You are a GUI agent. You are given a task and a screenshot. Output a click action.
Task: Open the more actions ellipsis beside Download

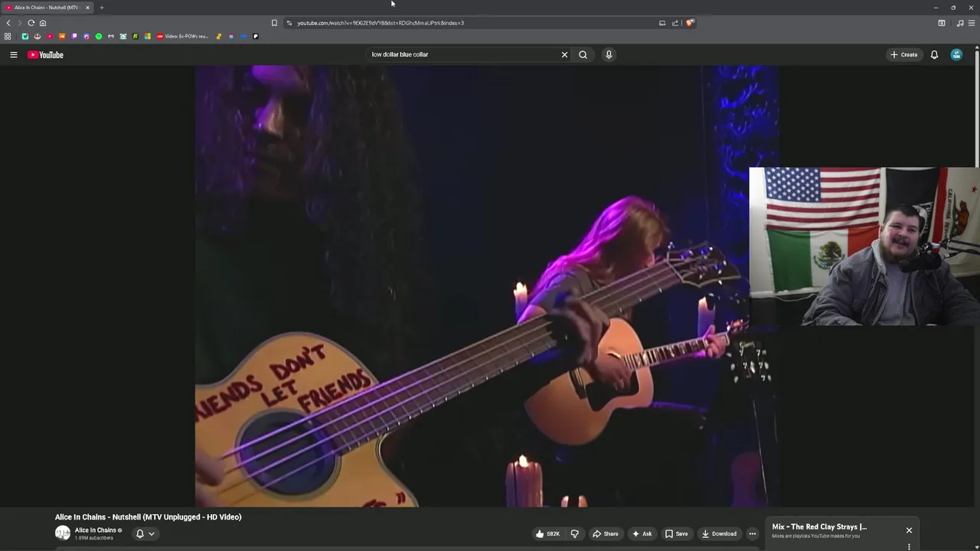coord(752,533)
